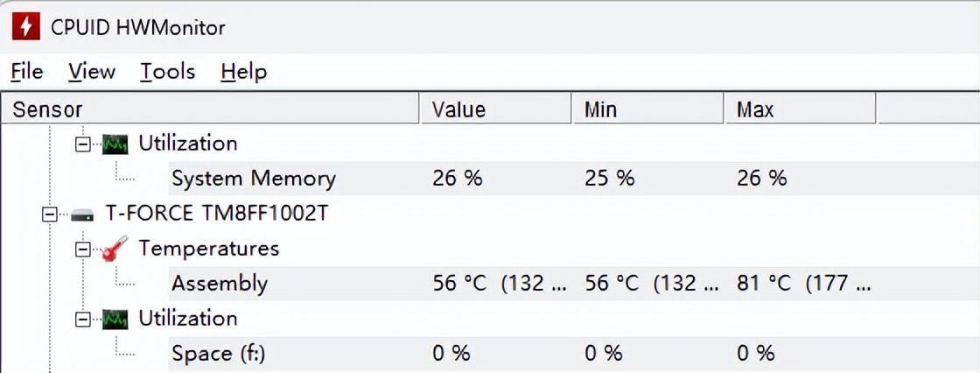Select the System Memory row
The width and height of the screenshot is (980, 373).
tap(253, 179)
